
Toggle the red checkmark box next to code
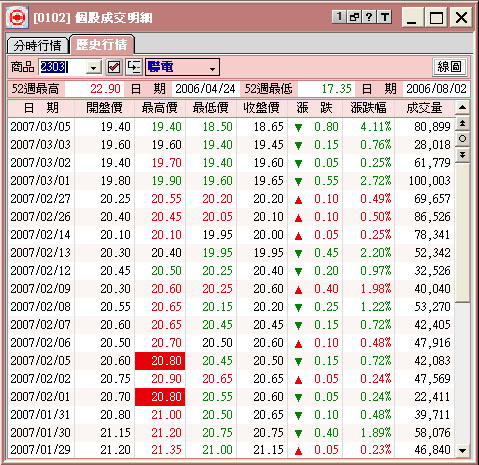coord(114,67)
